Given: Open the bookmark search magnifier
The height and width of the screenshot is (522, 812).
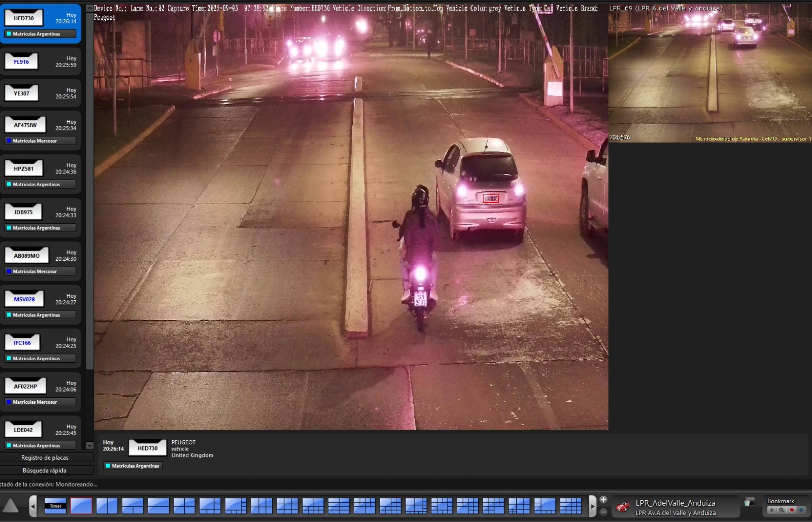Looking at the screenshot, I should pos(782,510).
